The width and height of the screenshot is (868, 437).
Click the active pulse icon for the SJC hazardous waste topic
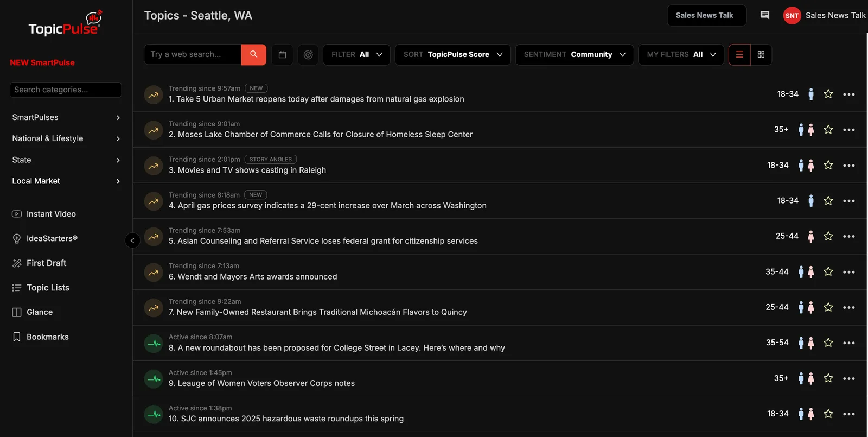coord(154,414)
